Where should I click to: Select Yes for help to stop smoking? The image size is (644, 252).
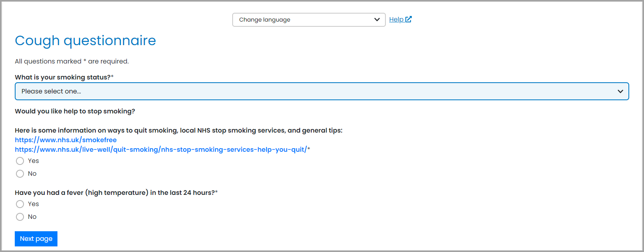point(20,161)
